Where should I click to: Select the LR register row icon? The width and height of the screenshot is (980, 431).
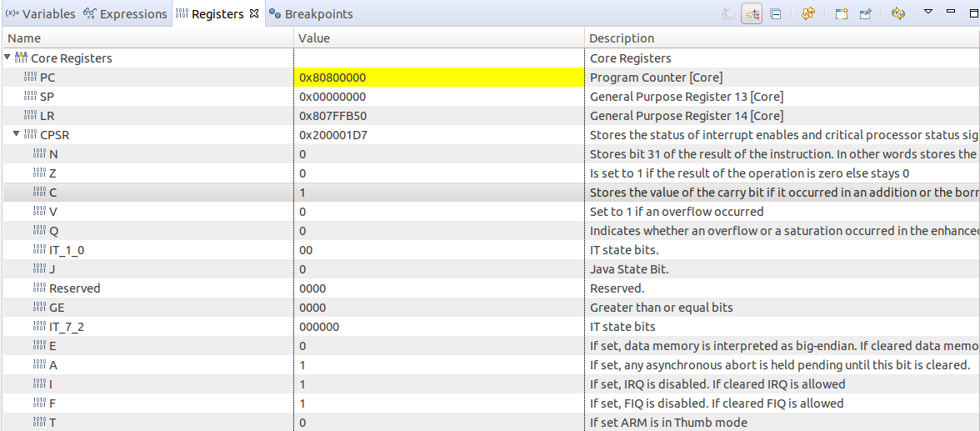click(31, 116)
